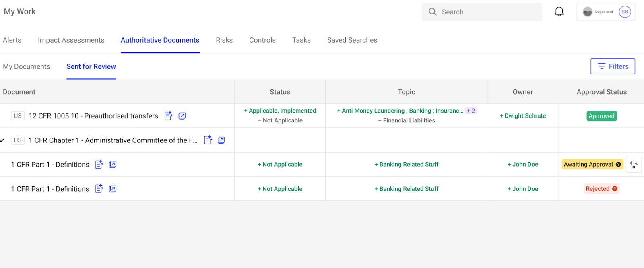
Task: Switch to My Documents sub-tab
Action: coord(27,67)
